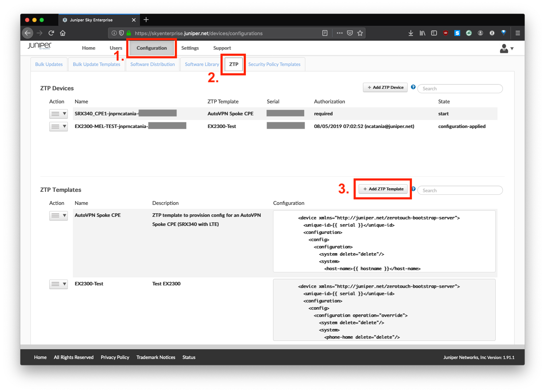The width and height of the screenshot is (545, 392).
Task: Open action dropdown for AutoVPN Spoke CPE template
Action: point(58,215)
